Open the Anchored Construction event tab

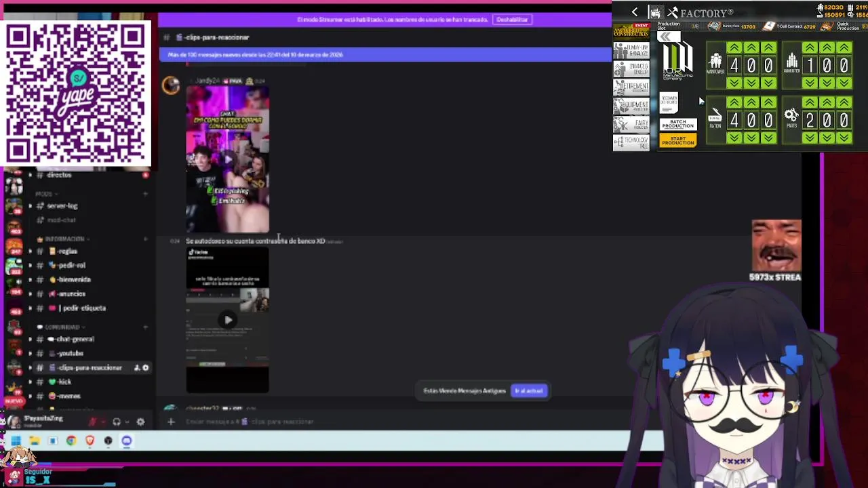(631, 31)
